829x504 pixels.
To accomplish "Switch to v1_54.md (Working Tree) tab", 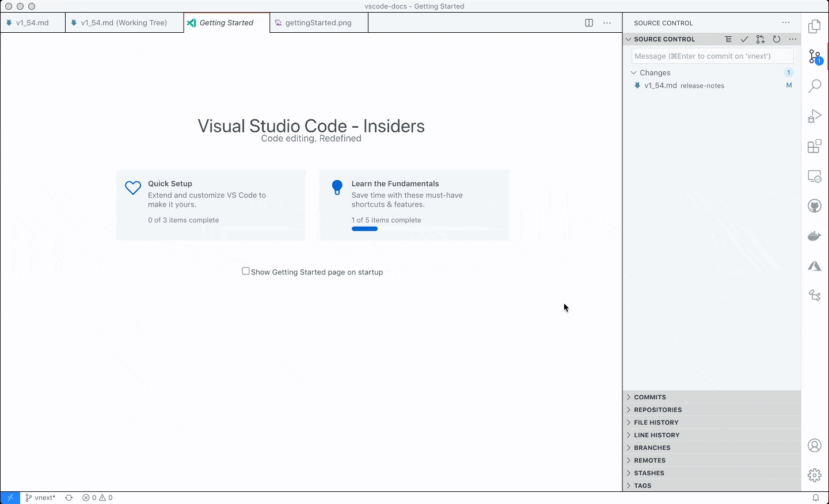I will click(x=124, y=23).
